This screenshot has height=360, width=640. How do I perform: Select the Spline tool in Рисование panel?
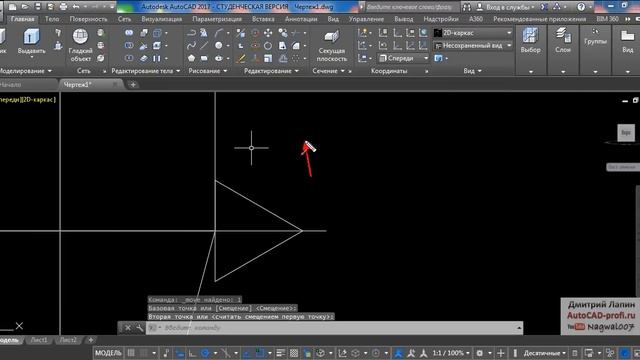tap(191, 46)
